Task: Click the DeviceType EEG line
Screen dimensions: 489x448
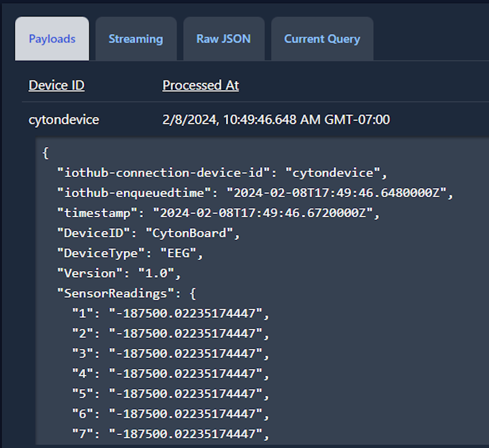Action: 130,253
